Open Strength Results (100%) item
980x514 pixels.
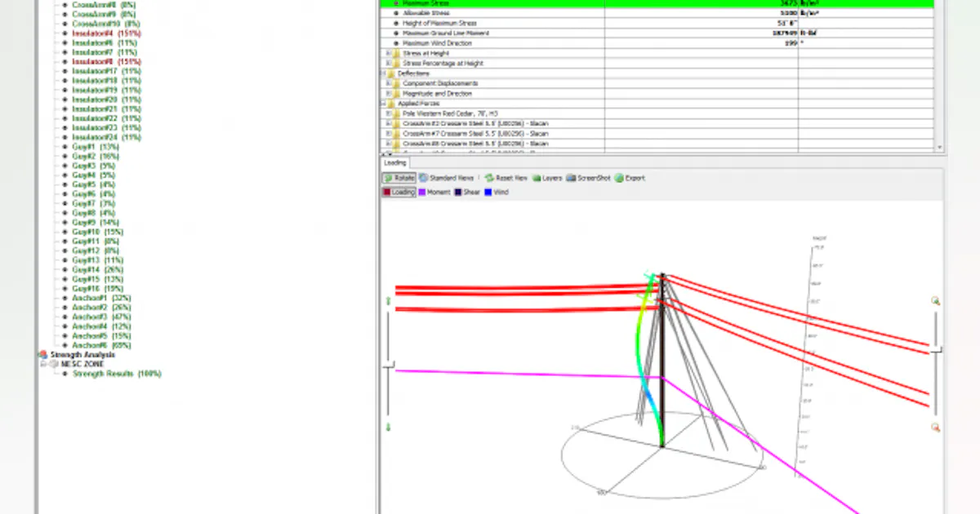(x=117, y=374)
